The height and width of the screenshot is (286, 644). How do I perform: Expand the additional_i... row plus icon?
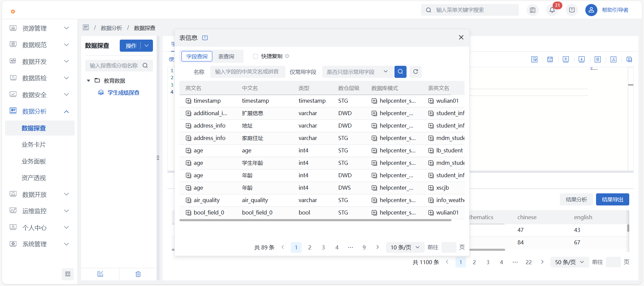coord(189,113)
